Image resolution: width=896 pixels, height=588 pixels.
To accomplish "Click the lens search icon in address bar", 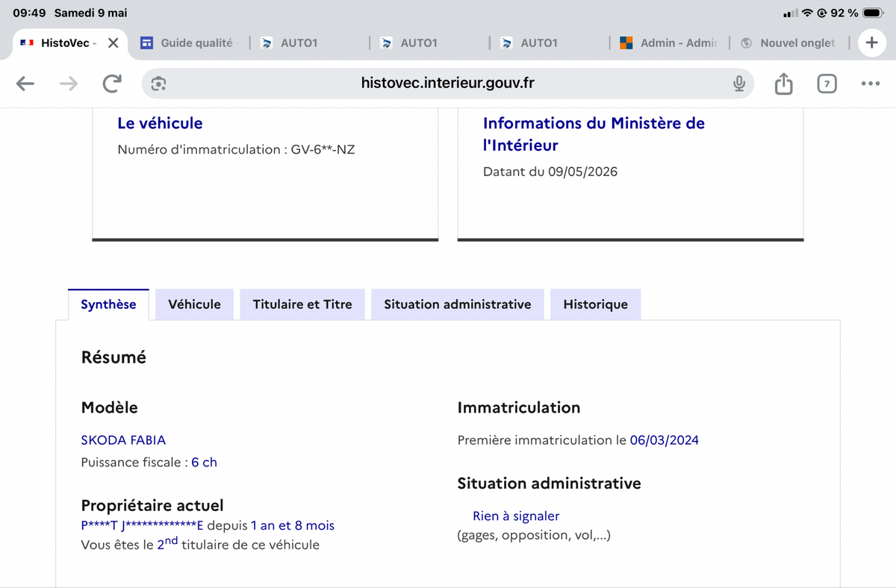I will 158,84.
